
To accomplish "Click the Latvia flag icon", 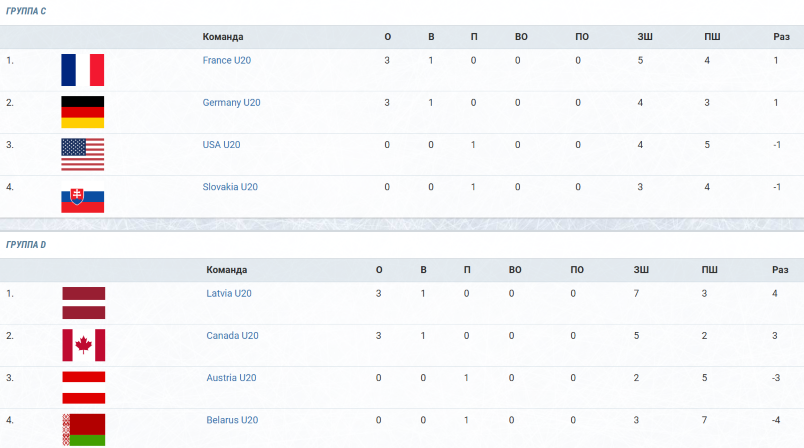I will click(x=84, y=303).
